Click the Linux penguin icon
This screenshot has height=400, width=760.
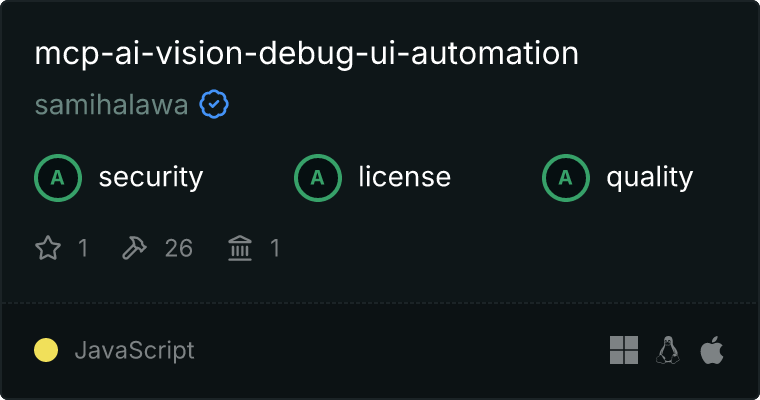(x=668, y=350)
